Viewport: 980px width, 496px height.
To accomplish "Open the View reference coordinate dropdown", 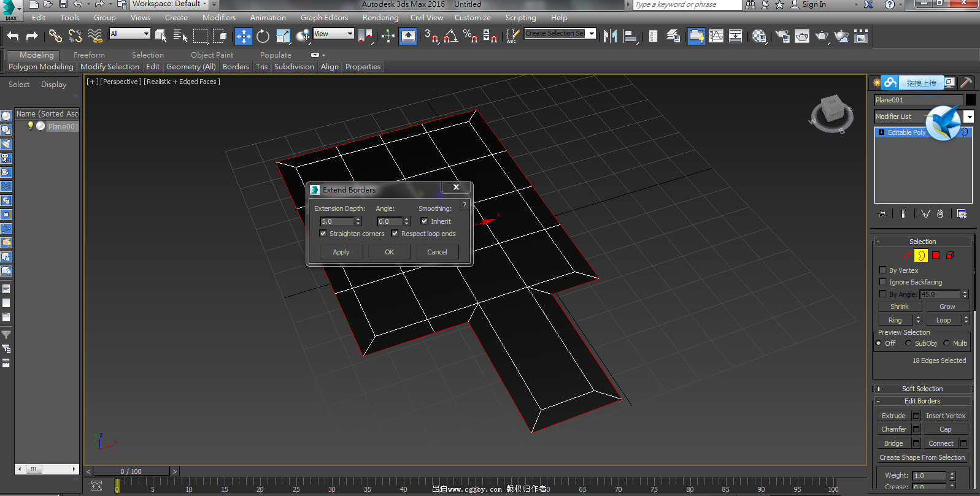I will click(334, 34).
